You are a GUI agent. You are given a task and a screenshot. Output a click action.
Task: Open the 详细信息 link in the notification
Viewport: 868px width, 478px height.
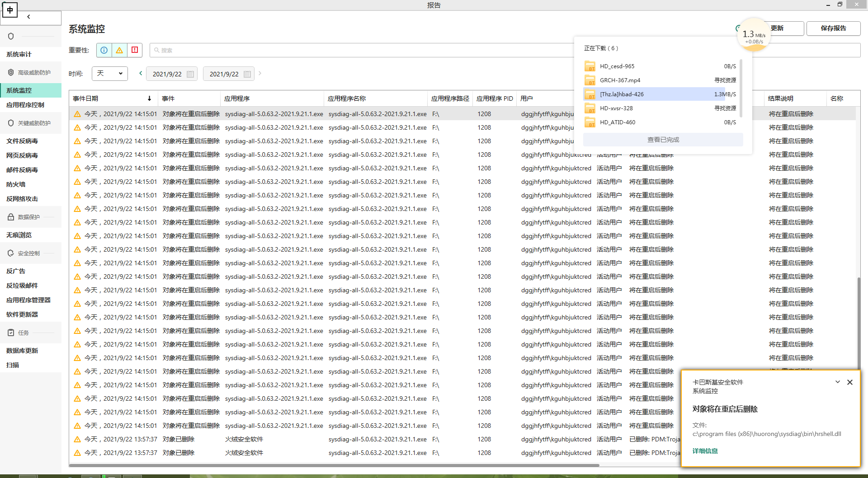tap(705, 451)
